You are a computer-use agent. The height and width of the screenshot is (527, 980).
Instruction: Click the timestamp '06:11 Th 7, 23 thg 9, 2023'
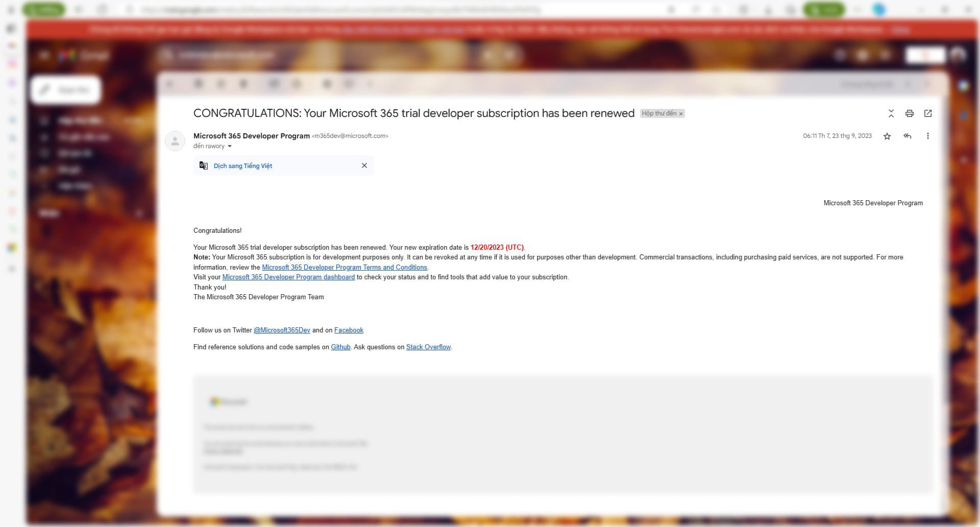837,136
